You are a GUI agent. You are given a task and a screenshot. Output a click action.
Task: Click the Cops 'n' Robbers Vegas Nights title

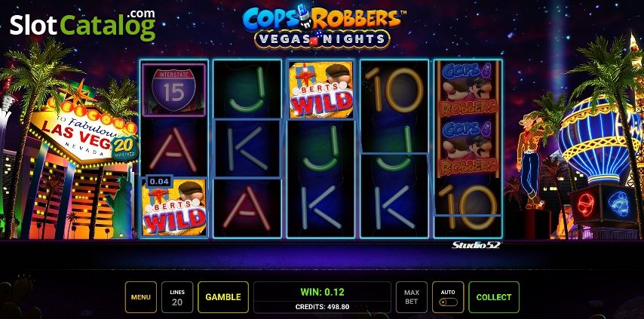[321, 26]
